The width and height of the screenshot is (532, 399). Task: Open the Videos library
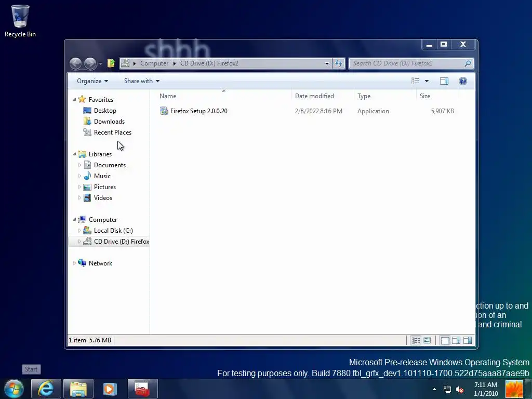pyautogui.click(x=103, y=198)
